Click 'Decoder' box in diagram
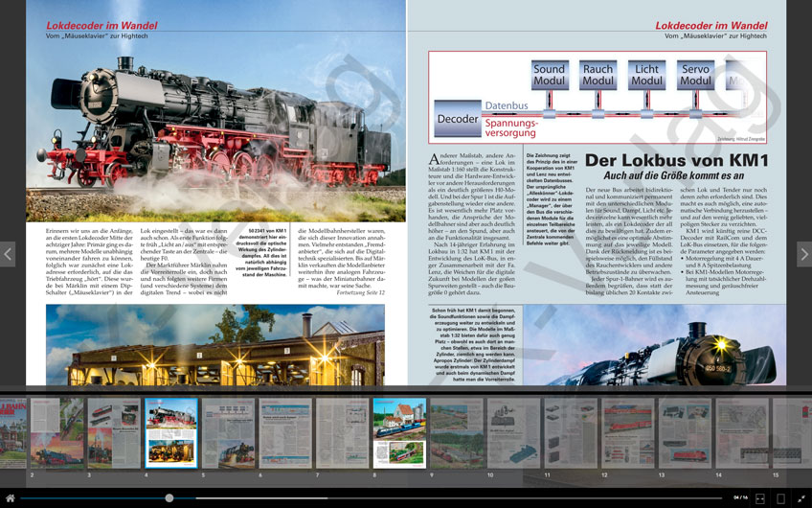812x508 pixels. click(458, 119)
